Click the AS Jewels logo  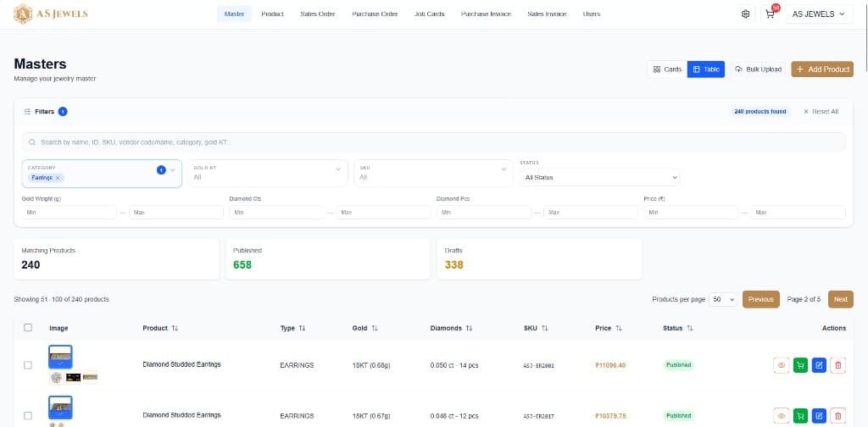tap(50, 14)
